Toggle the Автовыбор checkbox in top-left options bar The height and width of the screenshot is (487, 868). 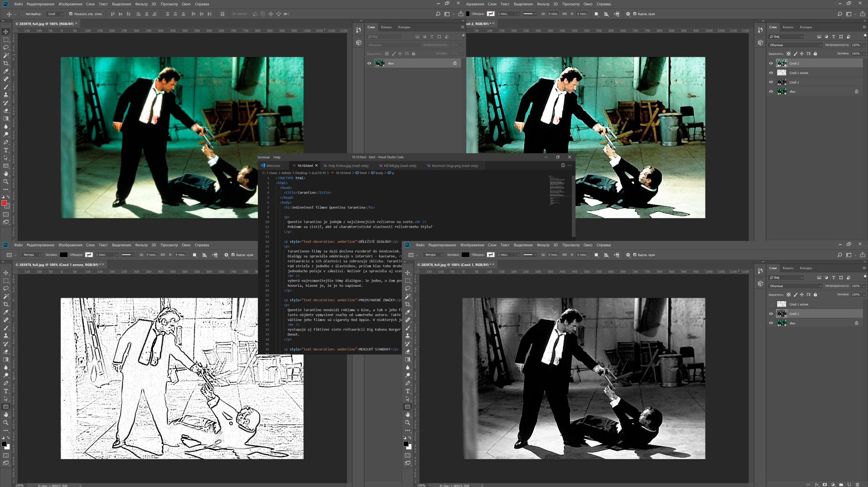click(x=23, y=14)
